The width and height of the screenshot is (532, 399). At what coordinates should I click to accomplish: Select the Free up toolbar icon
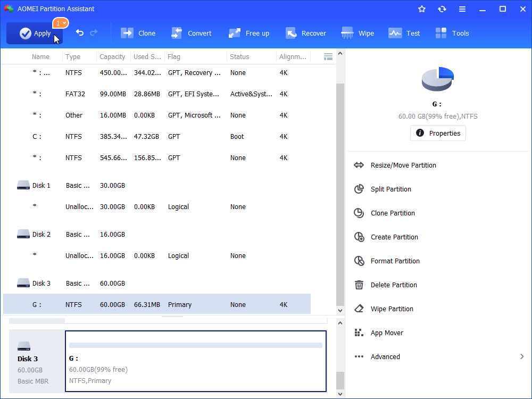248,33
